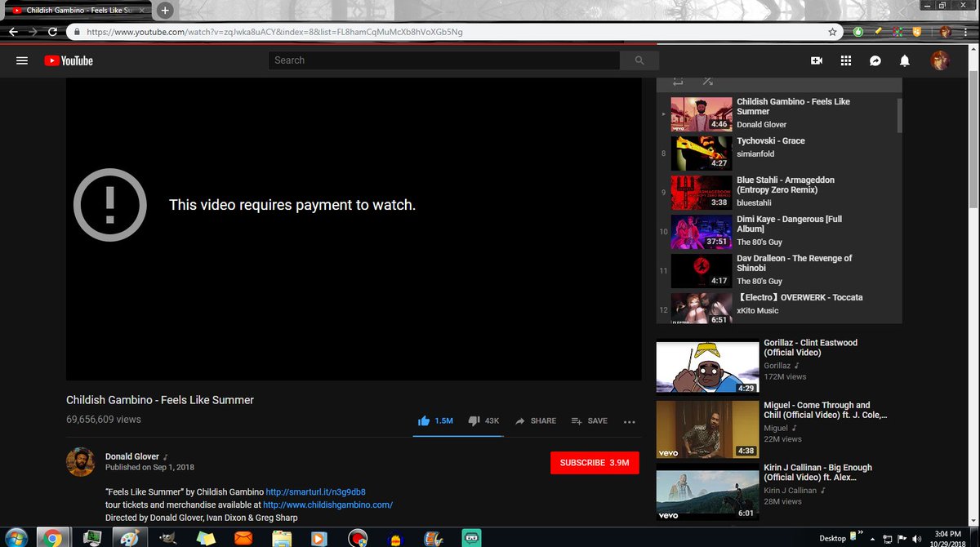This screenshot has height=547, width=980.
Task: Open the create video camera icon
Action: click(x=816, y=60)
